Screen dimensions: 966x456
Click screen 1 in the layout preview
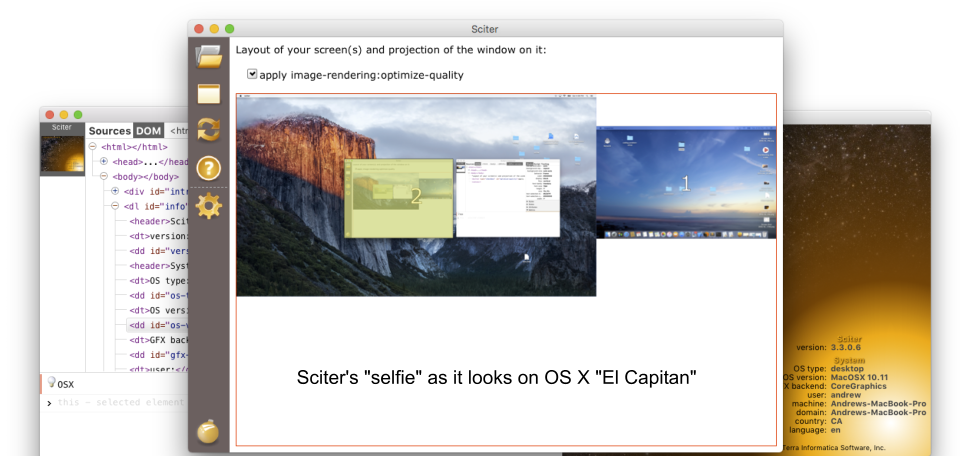tap(686, 182)
